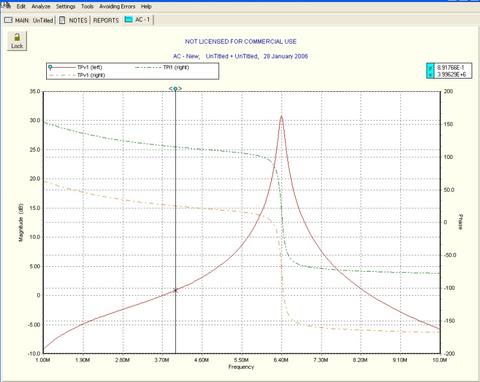The height and width of the screenshot is (382, 480).
Task: Open the Tools menu
Action: [x=87, y=6]
